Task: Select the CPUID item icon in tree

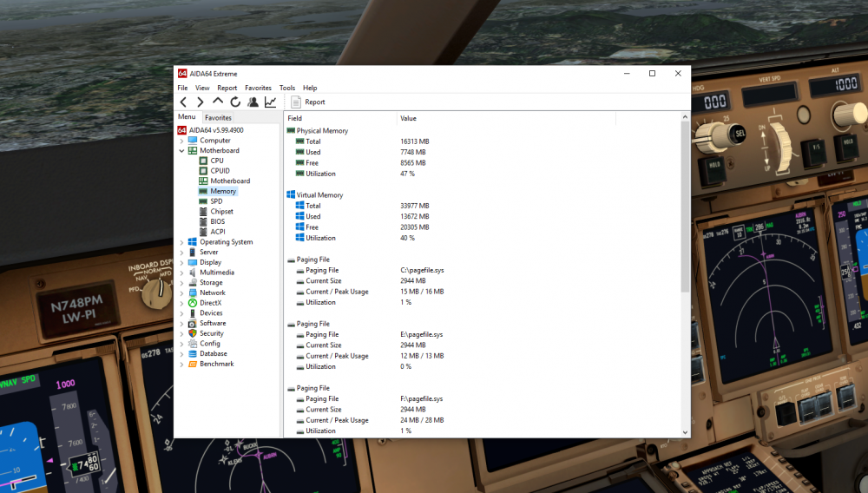Action: click(203, 171)
